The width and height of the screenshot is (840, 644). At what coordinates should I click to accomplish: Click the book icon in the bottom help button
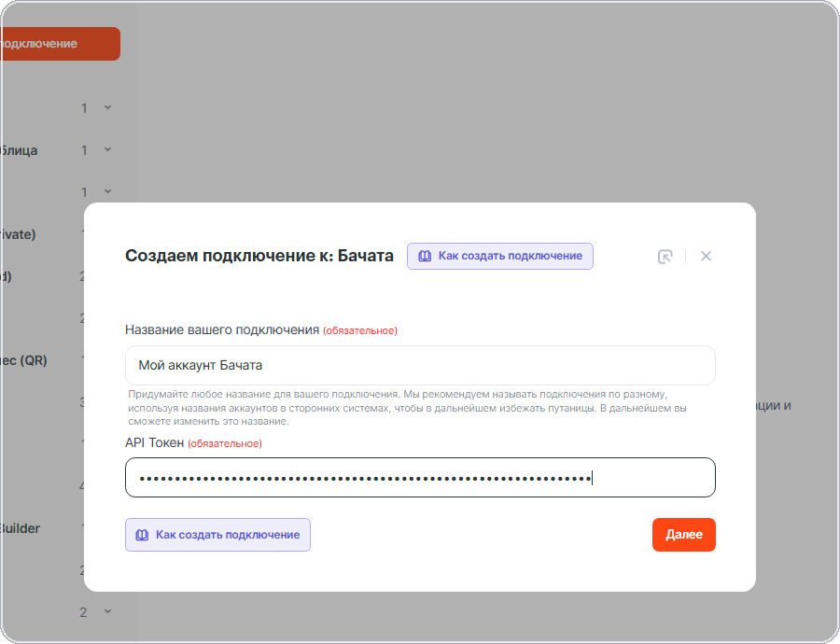(142, 535)
